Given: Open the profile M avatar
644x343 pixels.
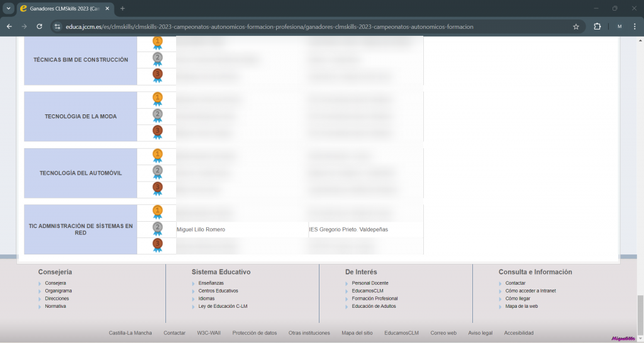Looking at the screenshot, I should (619, 26).
